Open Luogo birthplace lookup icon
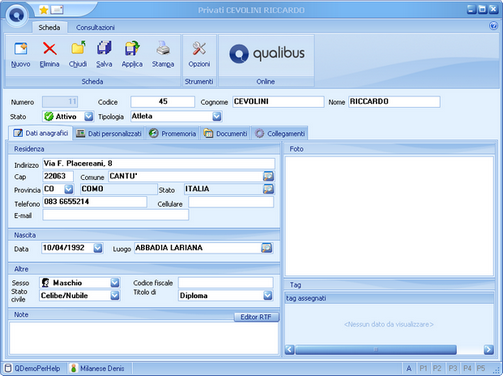503x376 pixels. 266,248
